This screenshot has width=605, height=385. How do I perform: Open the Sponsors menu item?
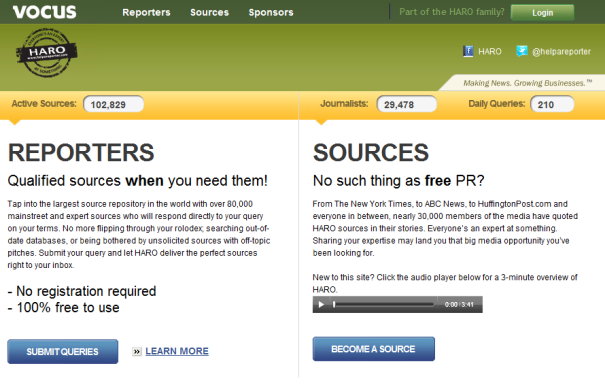pyautogui.click(x=271, y=12)
